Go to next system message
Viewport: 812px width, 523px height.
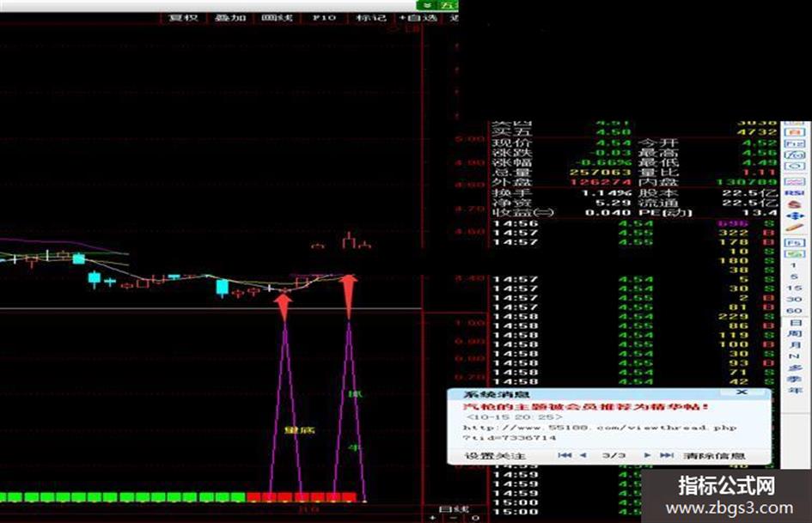click(x=647, y=455)
